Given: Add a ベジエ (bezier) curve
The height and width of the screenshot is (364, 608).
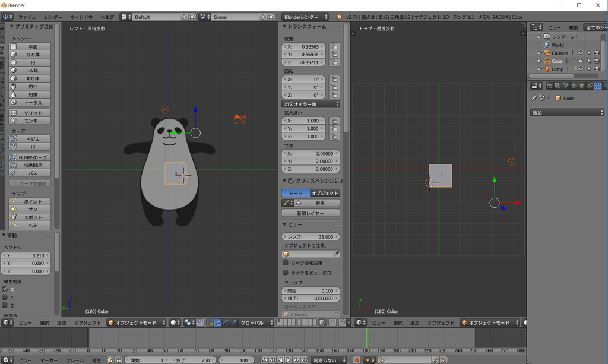Looking at the screenshot, I should pyautogui.click(x=30, y=139).
